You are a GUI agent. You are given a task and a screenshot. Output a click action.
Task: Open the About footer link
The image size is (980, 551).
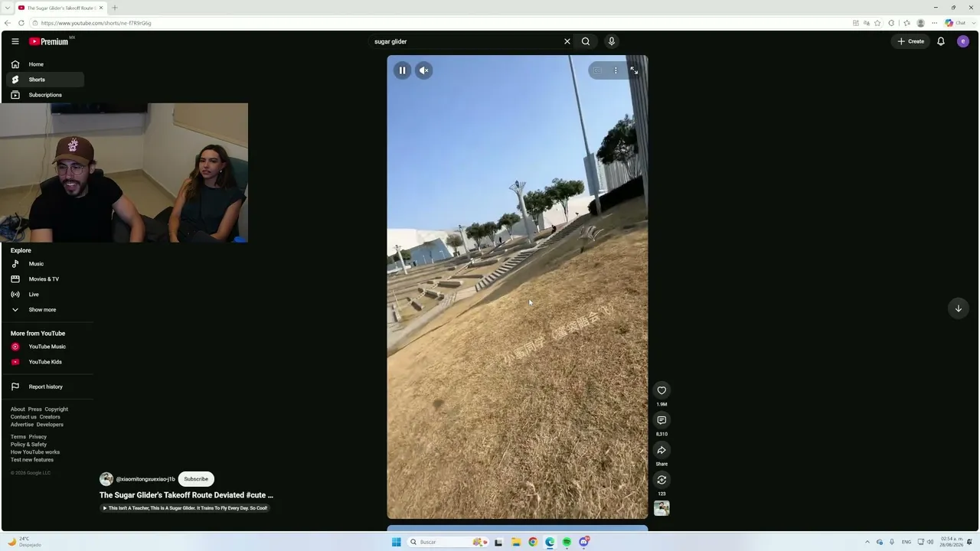tap(18, 409)
